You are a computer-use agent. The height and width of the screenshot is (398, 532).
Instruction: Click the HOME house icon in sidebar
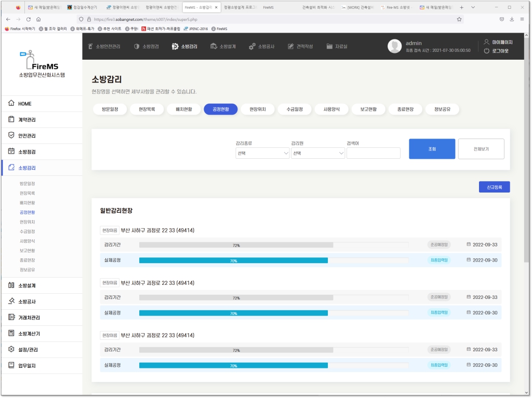click(x=11, y=103)
